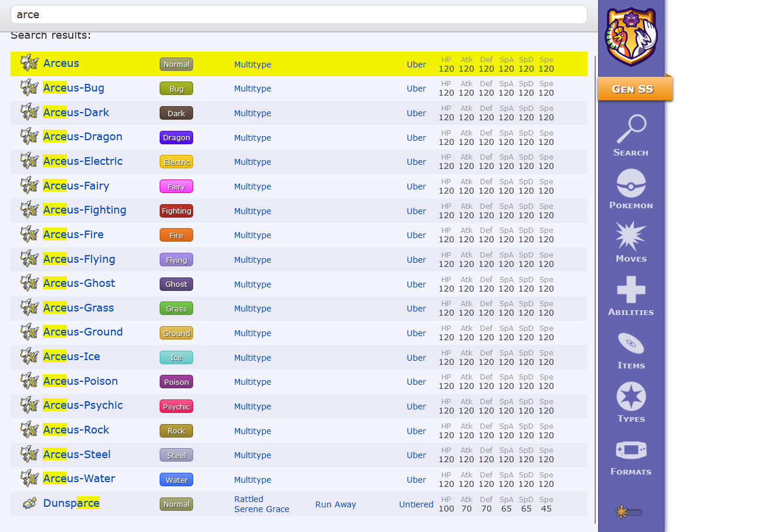The height and width of the screenshot is (532, 773).
Task: Open the Moves section burst icon
Action: [x=631, y=236]
